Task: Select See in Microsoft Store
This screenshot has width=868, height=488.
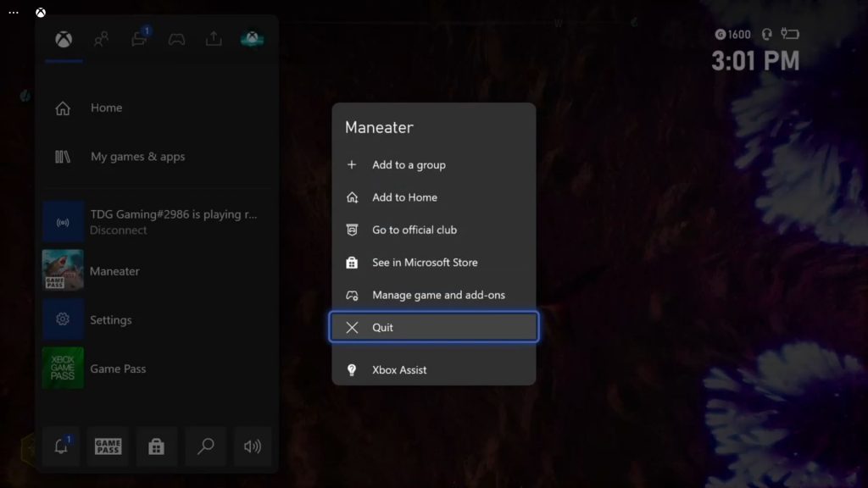Action: 433,263
